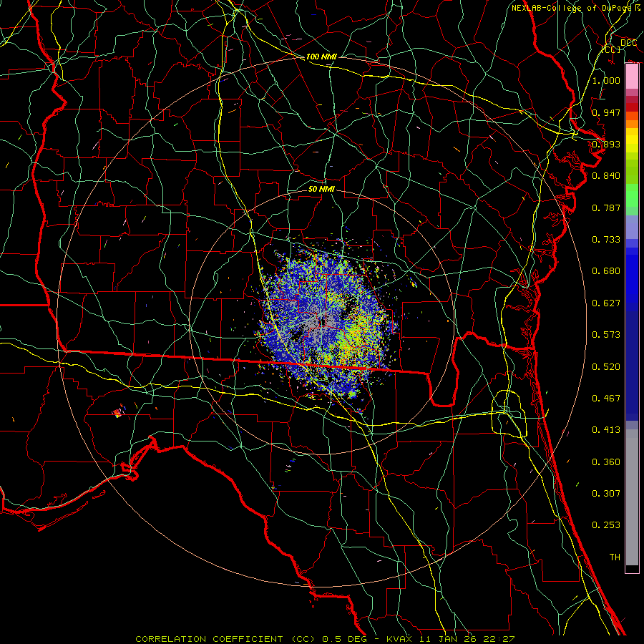Click the isolated multicolor echo in the southwest
644x644 pixels.
(x=118, y=412)
